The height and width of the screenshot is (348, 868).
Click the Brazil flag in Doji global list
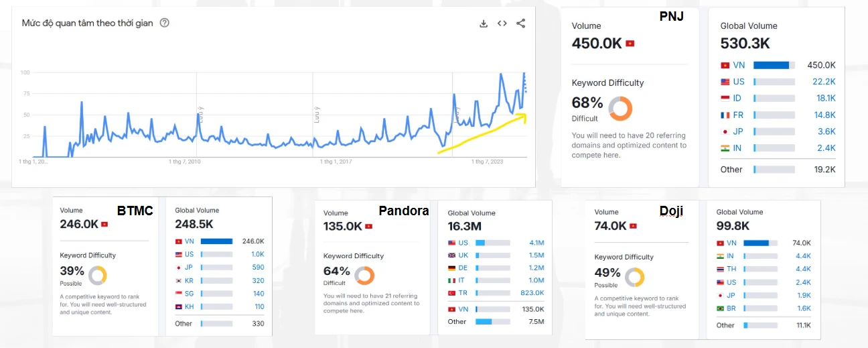point(721,308)
